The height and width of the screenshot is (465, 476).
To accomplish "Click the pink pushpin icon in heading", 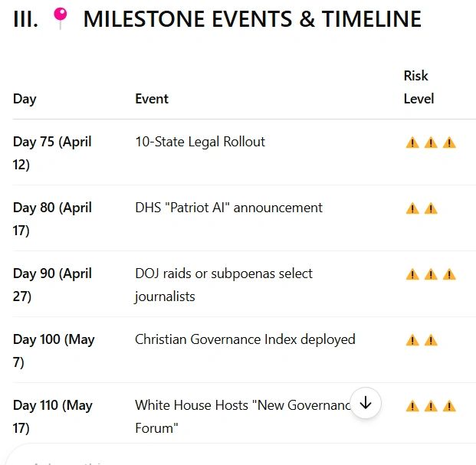I will 60,19.
